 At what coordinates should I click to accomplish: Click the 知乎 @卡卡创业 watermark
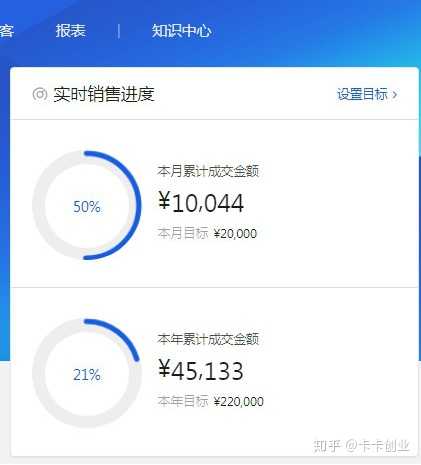pyautogui.click(x=361, y=445)
